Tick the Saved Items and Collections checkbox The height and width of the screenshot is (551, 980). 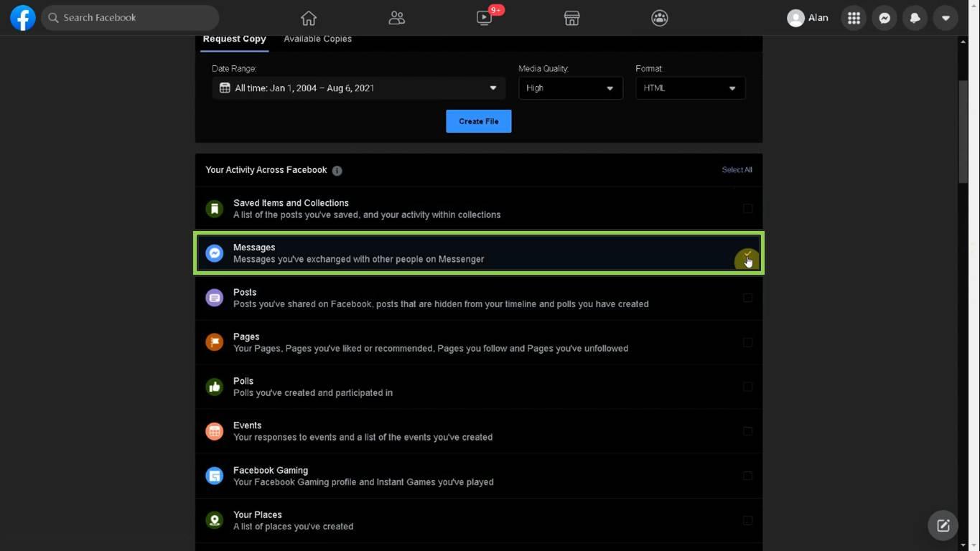click(x=747, y=209)
